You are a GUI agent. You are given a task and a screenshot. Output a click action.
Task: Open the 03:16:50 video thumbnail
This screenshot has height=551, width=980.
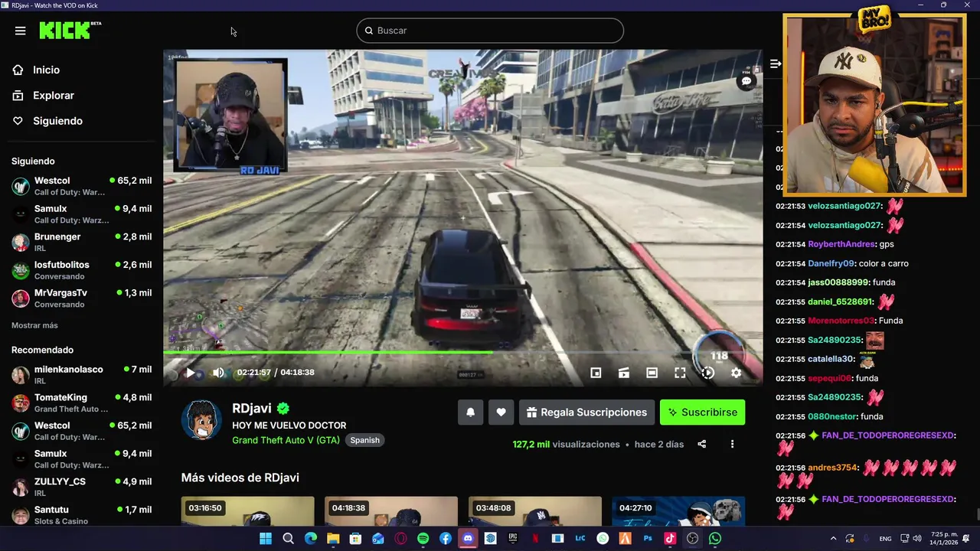tap(247, 511)
